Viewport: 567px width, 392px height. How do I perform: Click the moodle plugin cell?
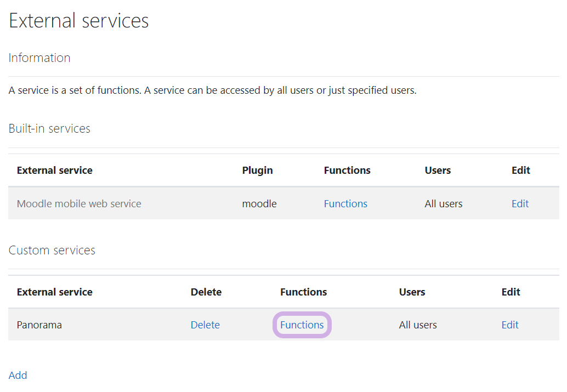(259, 204)
